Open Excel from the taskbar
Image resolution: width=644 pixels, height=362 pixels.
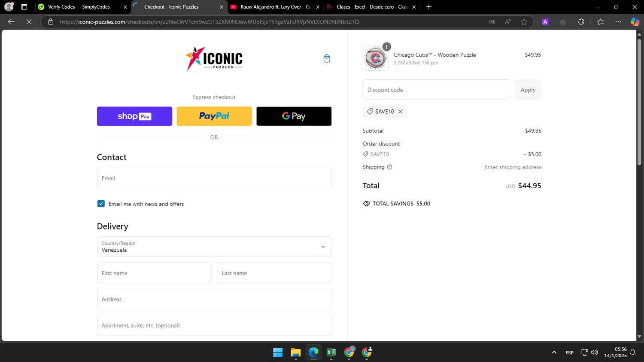pyautogui.click(x=331, y=353)
